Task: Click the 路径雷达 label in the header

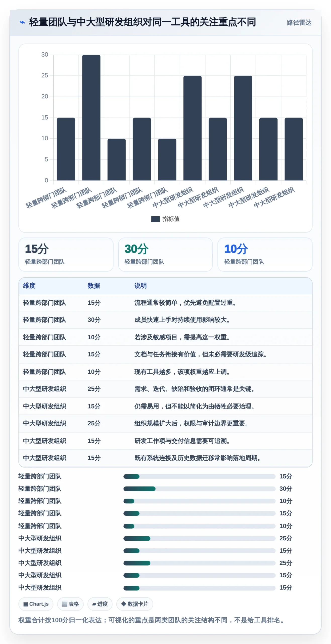Action: (x=299, y=23)
